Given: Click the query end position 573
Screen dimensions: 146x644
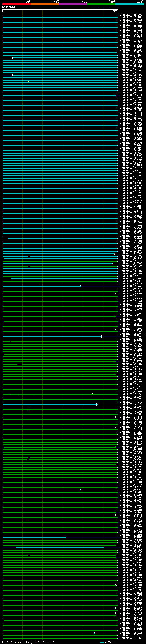Looking at the screenshot, I should 115,11.
